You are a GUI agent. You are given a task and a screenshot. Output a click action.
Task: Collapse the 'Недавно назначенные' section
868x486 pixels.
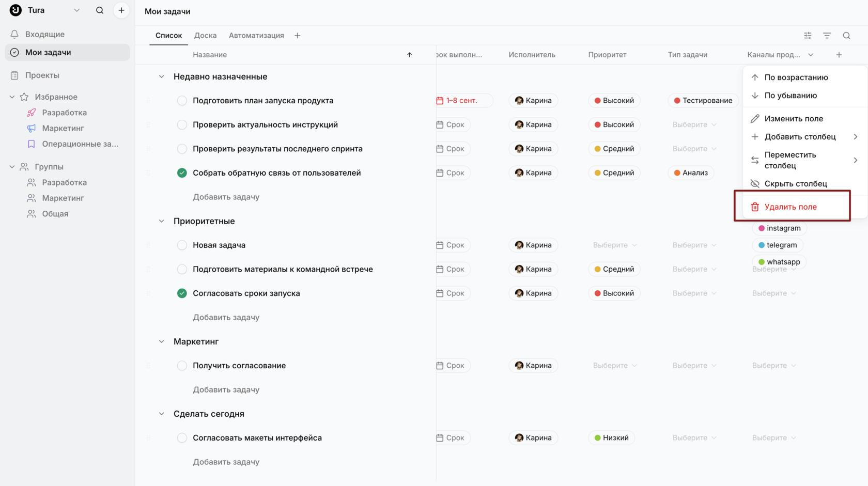pyautogui.click(x=161, y=76)
